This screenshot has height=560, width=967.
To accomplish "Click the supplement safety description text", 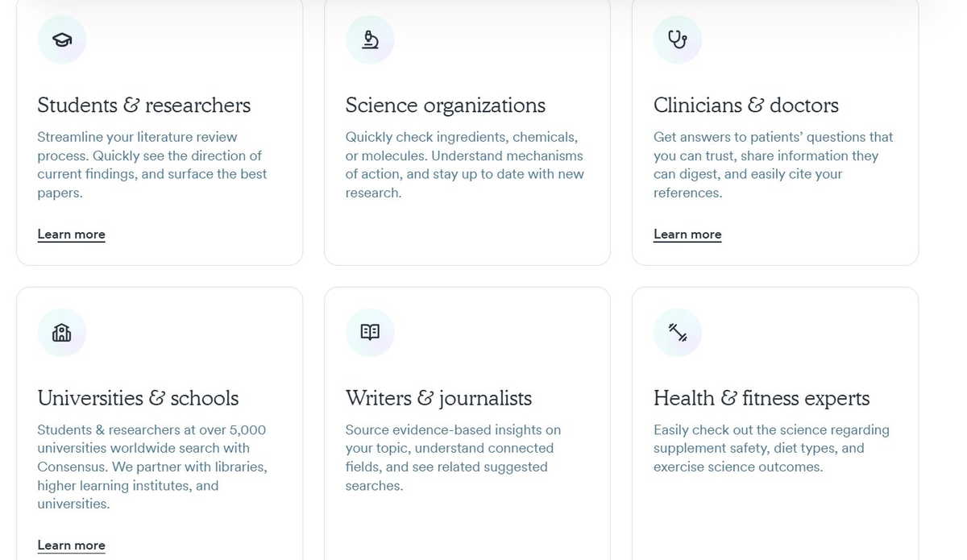I will (x=771, y=448).
